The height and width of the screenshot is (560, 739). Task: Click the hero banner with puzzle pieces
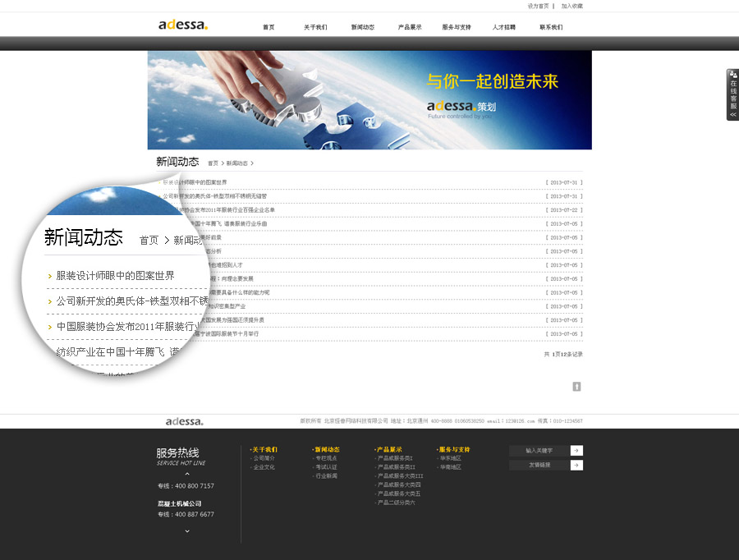pyautogui.click(x=369, y=100)
